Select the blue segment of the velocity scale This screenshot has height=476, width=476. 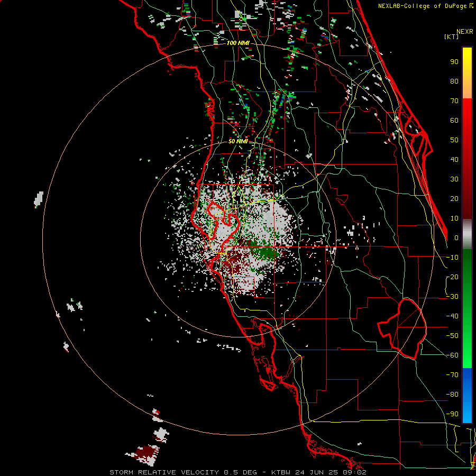[467, 396]
